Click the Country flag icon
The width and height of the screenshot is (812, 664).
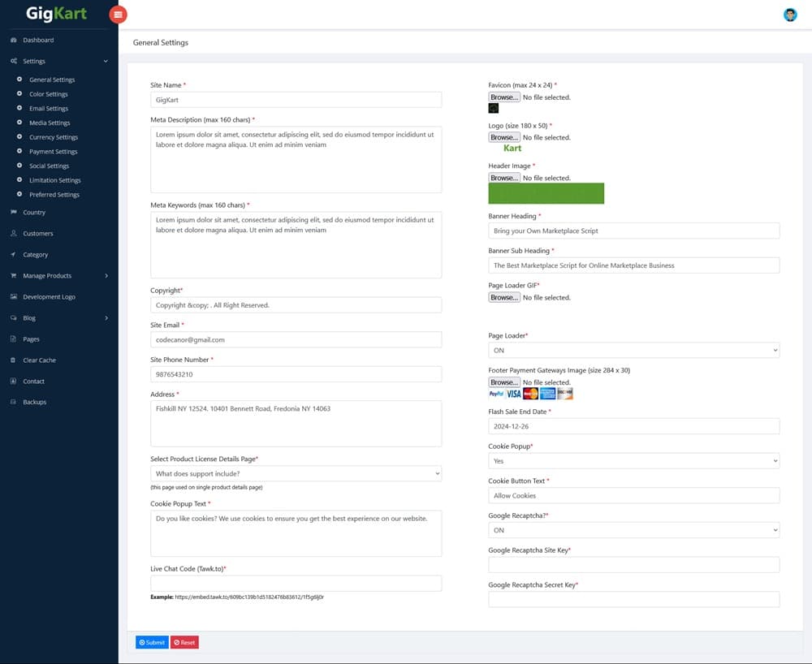tap(14, 213)
